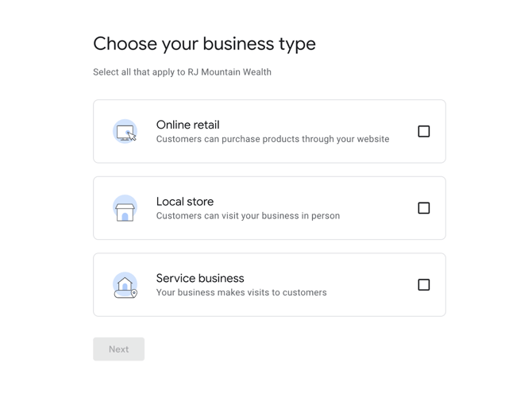Screen dimensions: 532x405
Task: Click the RJ Mountain Wealth business name
Action: pyautogui.click(x=229, y=72)
